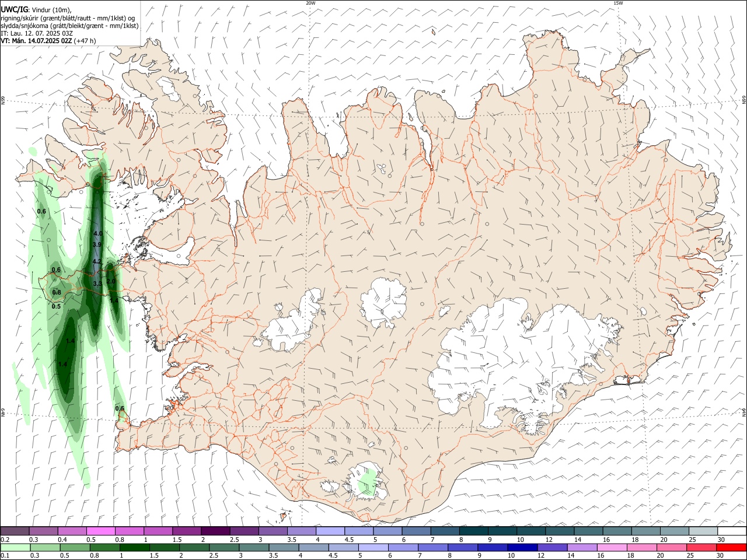Click the 4.2 precipitation value on the map
747x560 pixels.
[97, 261]
